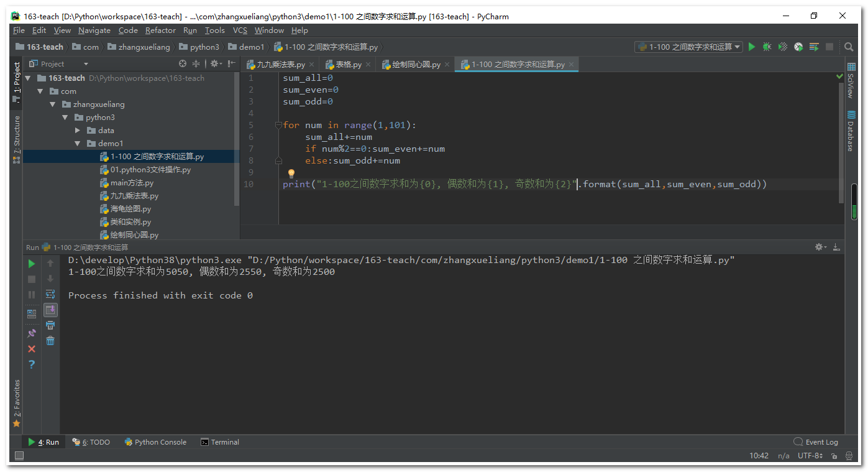Open the Refactor menu
This screenshot has height=472, width=868.
(x=160, y=30)
